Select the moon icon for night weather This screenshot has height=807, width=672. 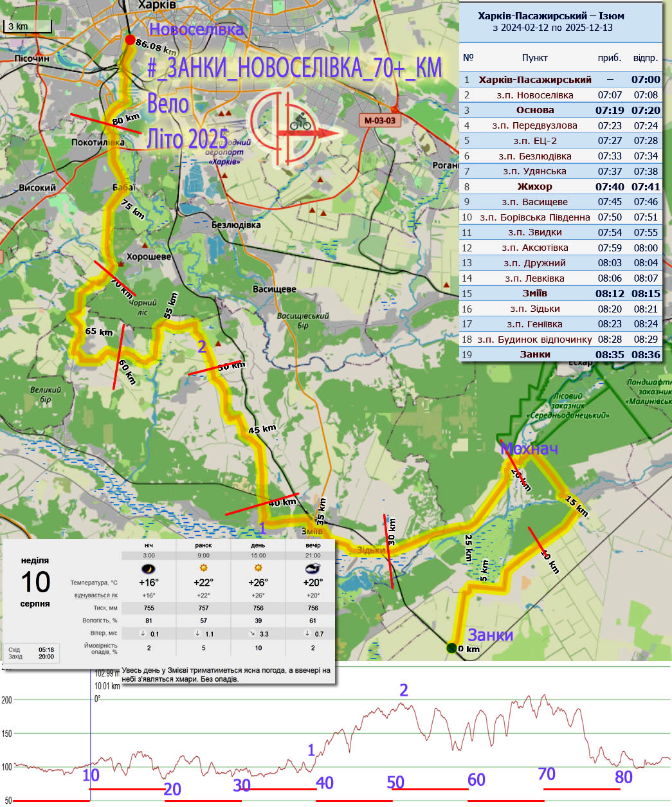coord(149,568)
